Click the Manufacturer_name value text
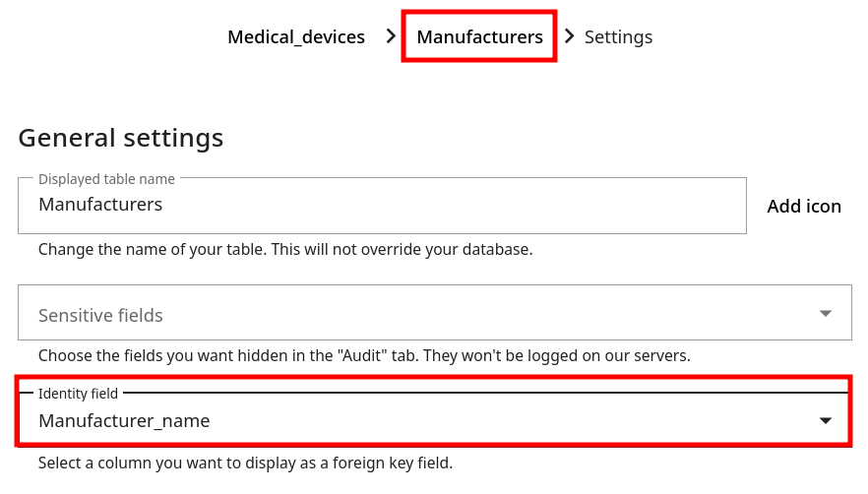 (124, 421)
